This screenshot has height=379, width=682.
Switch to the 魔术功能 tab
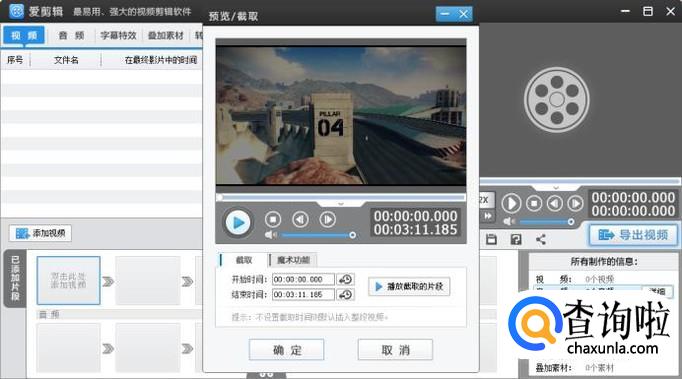point(293,260)
